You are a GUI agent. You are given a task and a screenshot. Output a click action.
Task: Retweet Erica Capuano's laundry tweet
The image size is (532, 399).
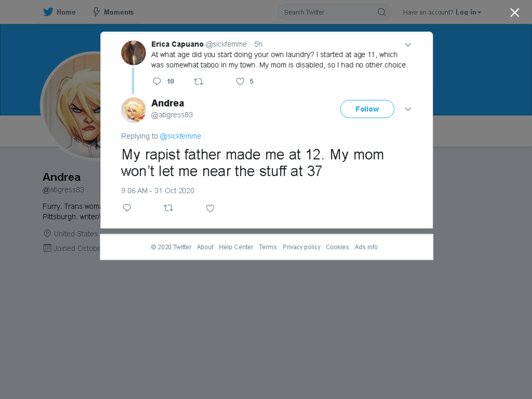point(198,82)
